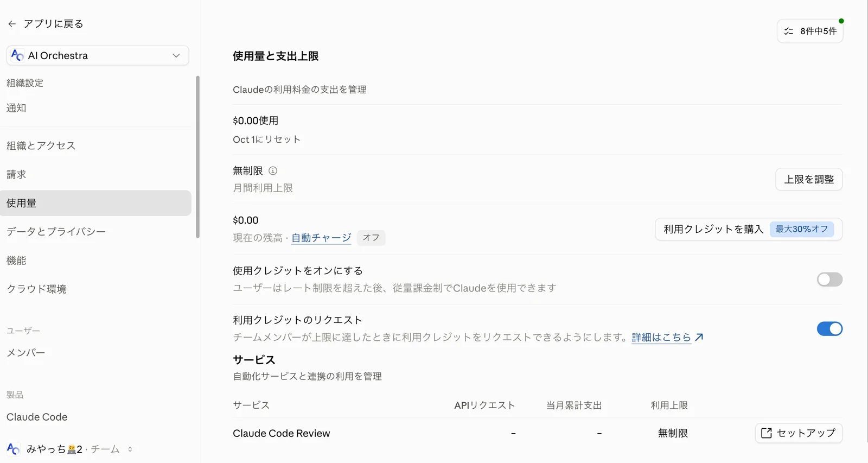Image resolution: width=868 pixels, height=463 pixels.
Task: Click the 月間利用上限 label
Action: 263,188
